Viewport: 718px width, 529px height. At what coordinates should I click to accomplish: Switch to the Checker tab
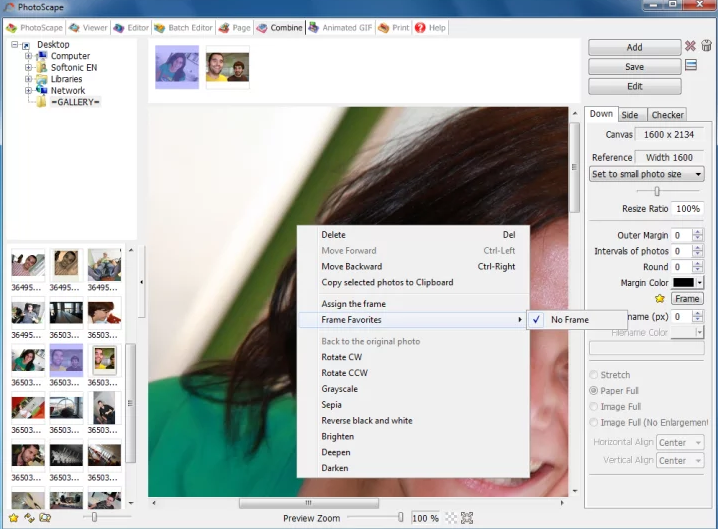point(667,115)
